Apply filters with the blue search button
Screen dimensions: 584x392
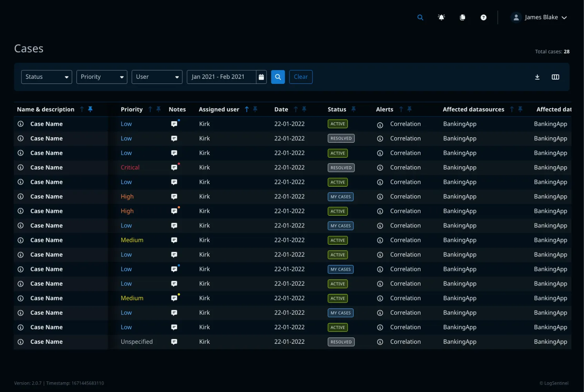tap(278, 77)
